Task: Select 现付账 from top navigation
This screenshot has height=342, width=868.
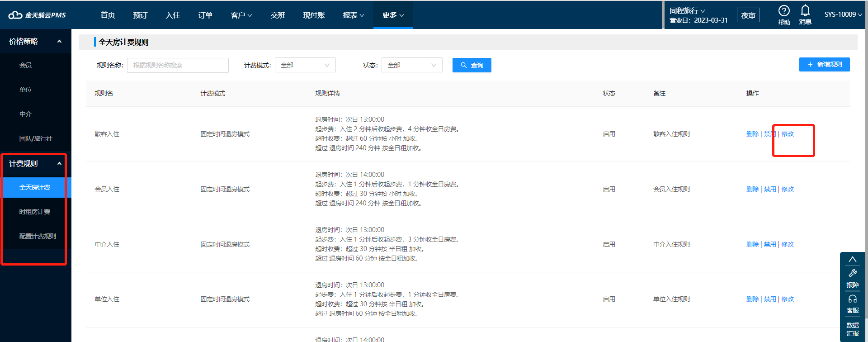Action: (314, 15)
